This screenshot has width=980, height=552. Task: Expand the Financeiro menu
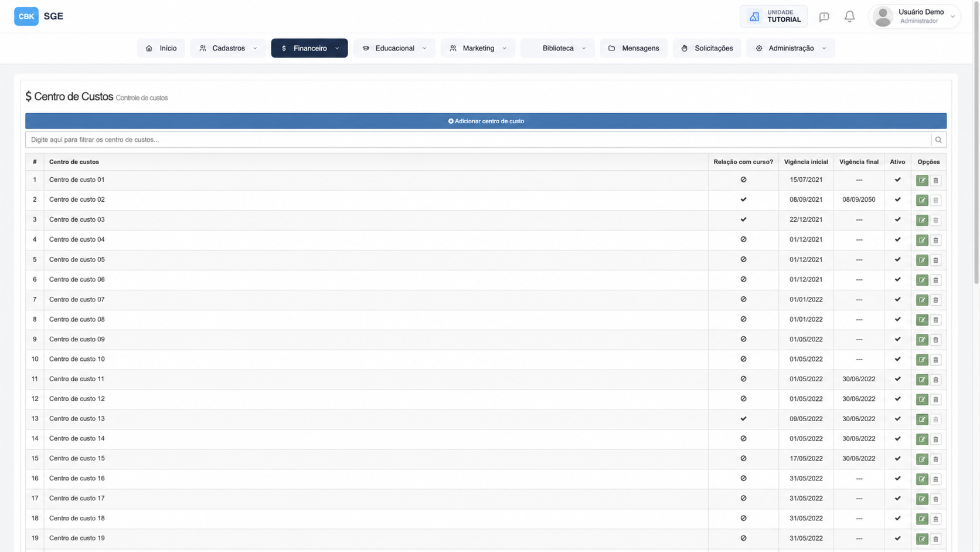coord(309,48)
